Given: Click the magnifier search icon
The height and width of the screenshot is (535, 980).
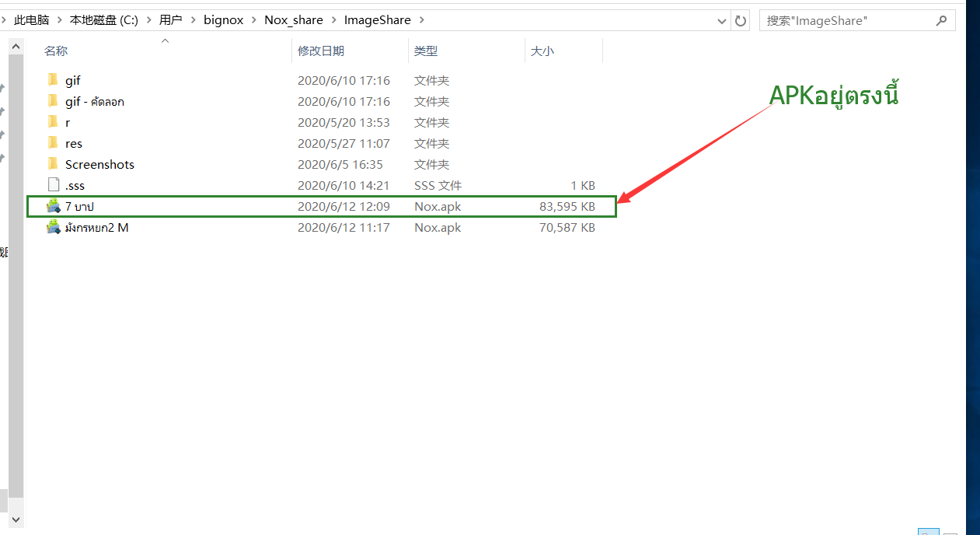Looking at the screenshot, I should click(x=941, y=20).
